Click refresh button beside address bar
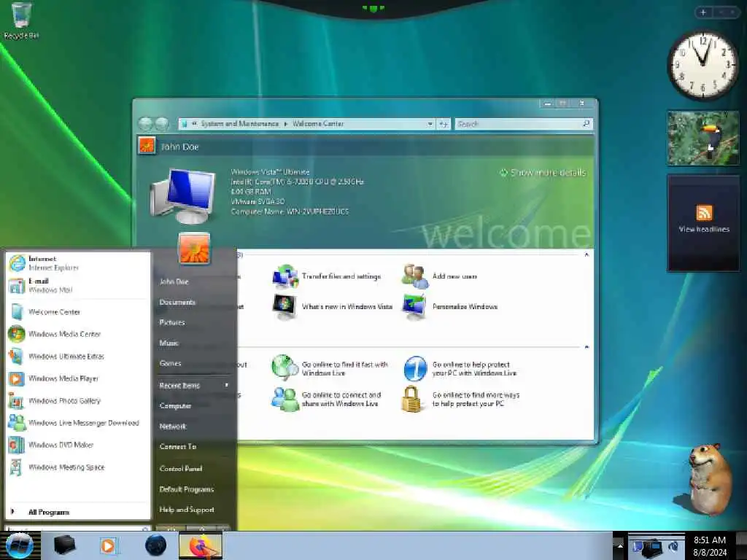Viewport: 747px width, 560px height. click(x=444, y=124)
